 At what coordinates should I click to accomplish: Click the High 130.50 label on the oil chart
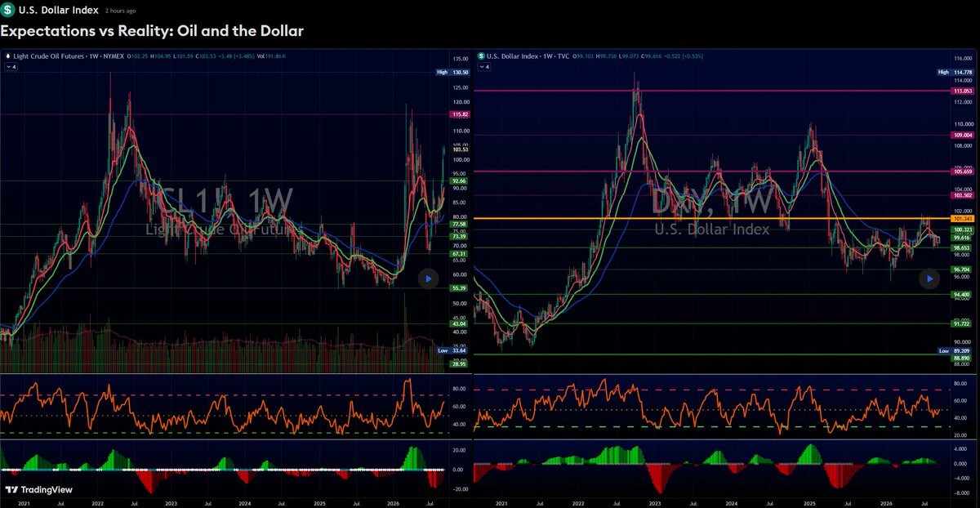[x=453, y=72]
